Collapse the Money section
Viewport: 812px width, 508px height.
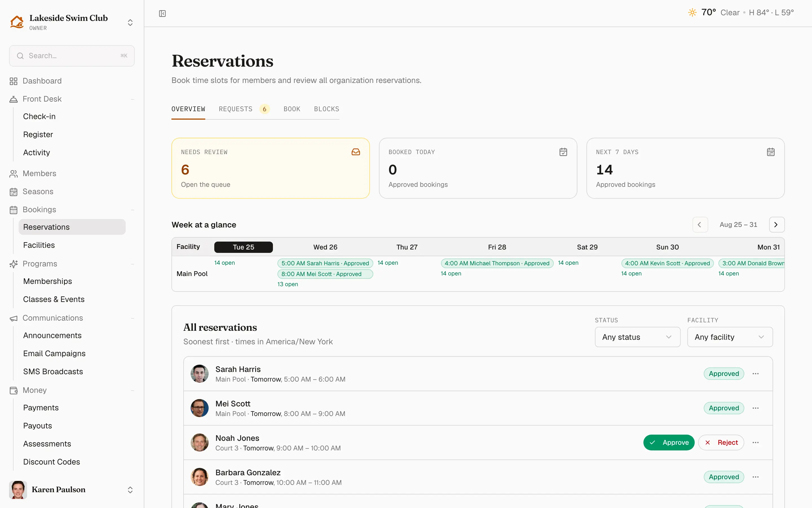pyautogui.click(x=133, y=390)
